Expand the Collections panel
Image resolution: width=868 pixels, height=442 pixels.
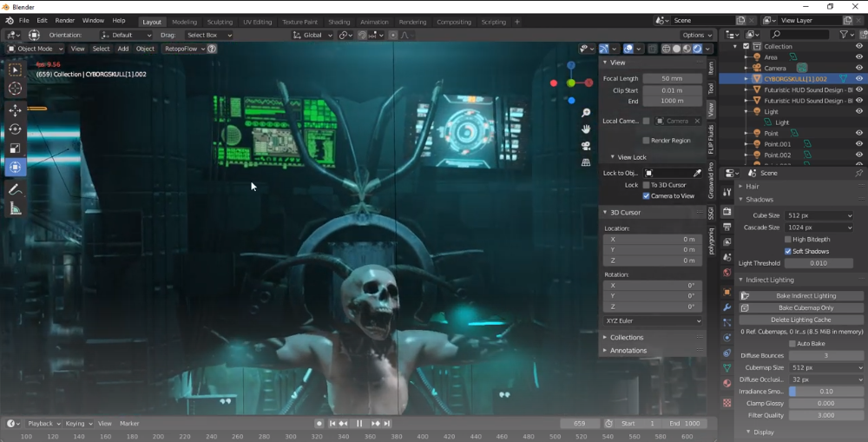coord(627,337)
